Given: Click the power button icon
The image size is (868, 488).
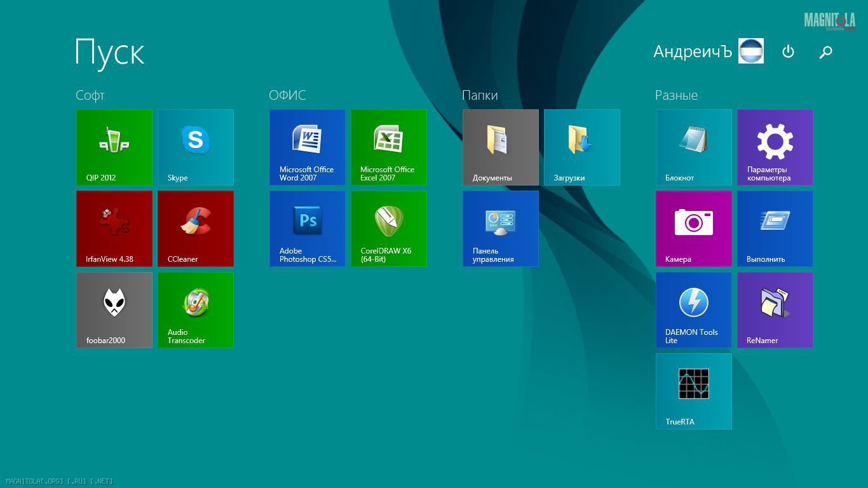Looking at the screenshot, I should click(788, 51).
